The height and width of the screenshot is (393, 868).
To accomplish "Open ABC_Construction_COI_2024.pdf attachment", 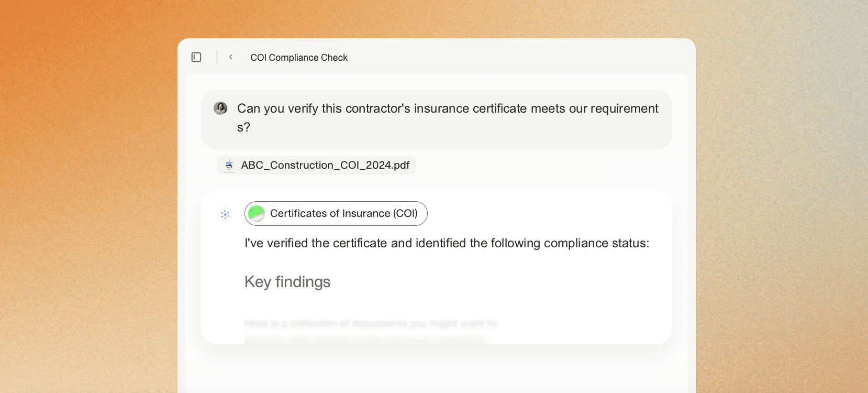I will (x=317, y=165).
